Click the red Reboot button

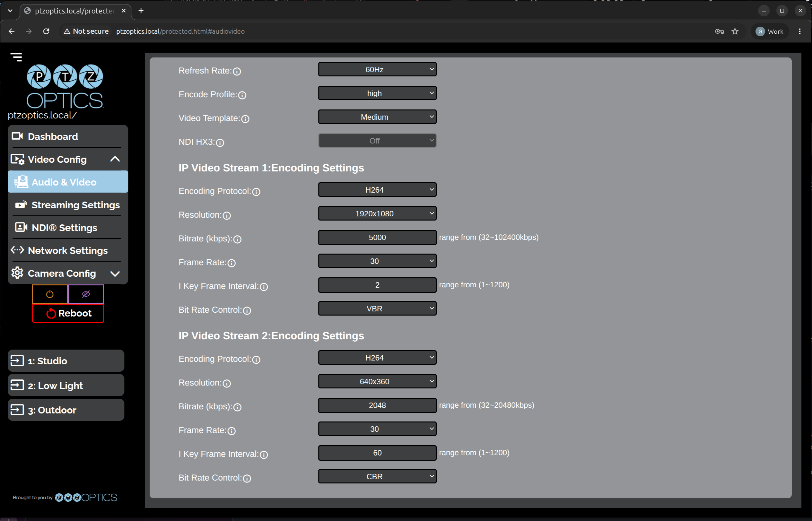[68, 313]
